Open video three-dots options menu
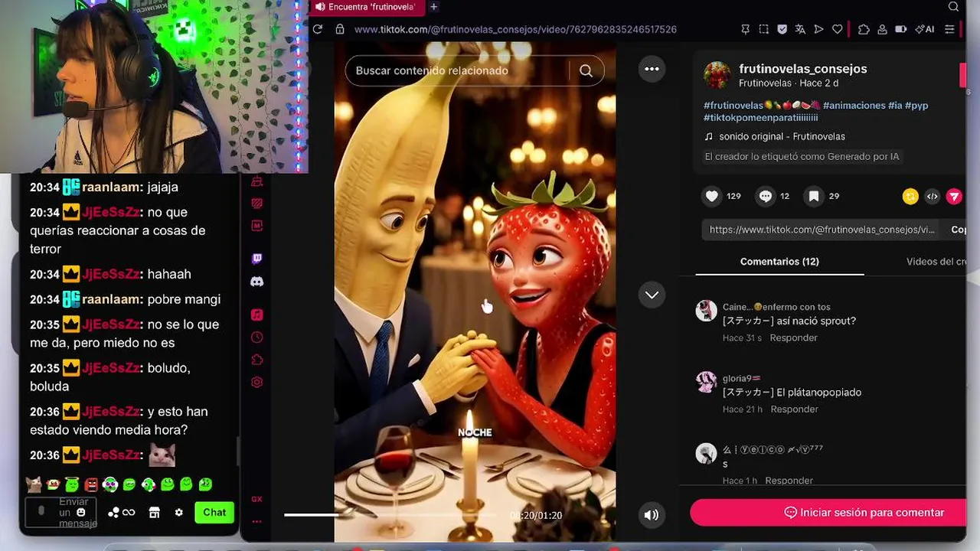This screenshot has height=551, width=980. point(652,69)
